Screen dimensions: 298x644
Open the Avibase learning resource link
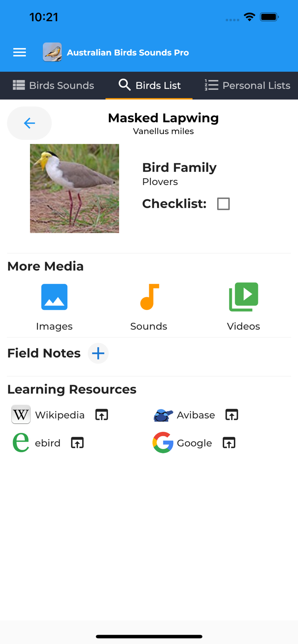pyautogui.click(x=196, y=415)
